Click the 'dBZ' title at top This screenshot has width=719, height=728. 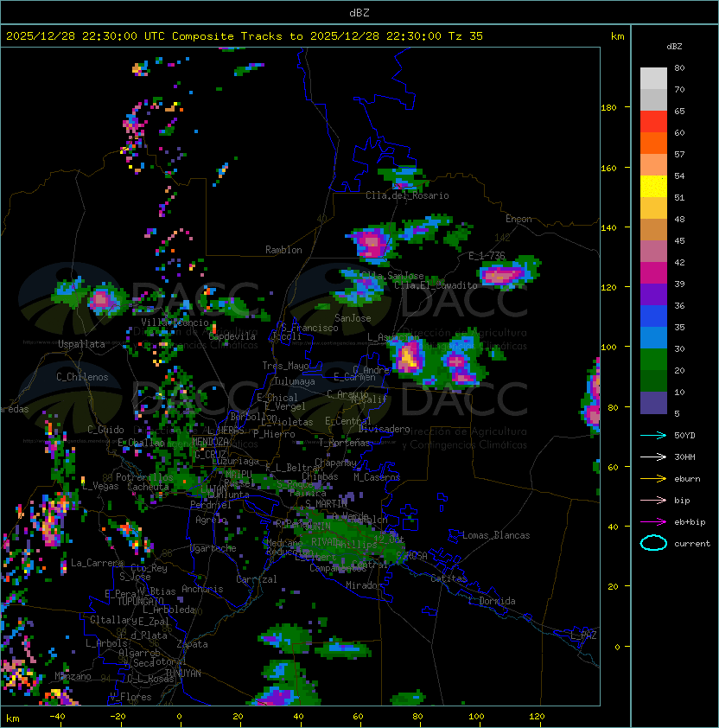[x=359, y=12]
